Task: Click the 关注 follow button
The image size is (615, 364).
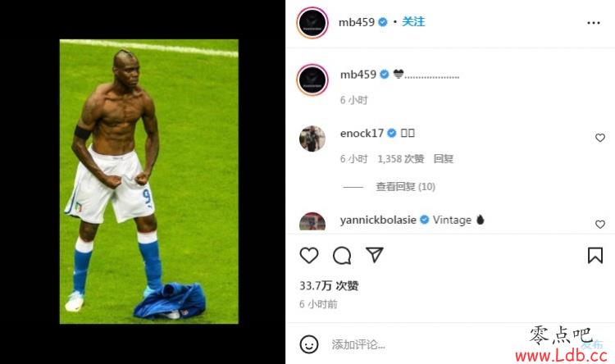Action: 413,21
